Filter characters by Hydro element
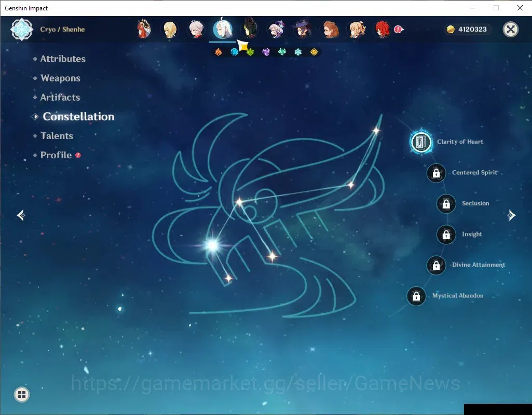Image resolution: width=532 pixels, height=415 pixels. click(235, 52)
